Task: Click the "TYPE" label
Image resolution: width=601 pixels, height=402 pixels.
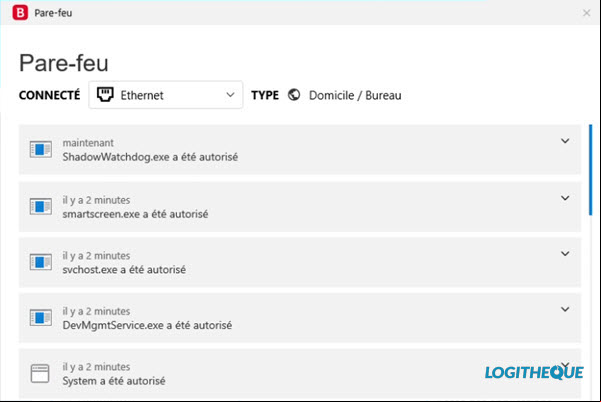Action: click(265, 95)
